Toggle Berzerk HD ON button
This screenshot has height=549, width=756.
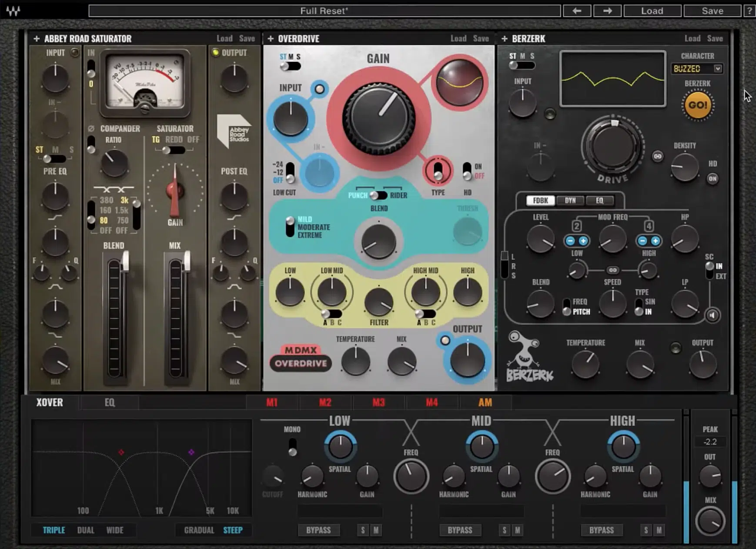point(713,178)
